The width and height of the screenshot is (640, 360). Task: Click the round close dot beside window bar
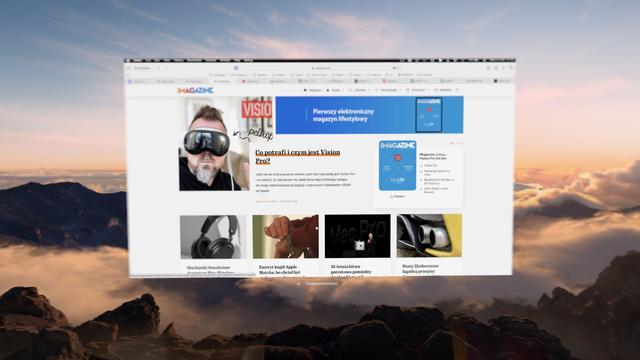tap(298, 284)
